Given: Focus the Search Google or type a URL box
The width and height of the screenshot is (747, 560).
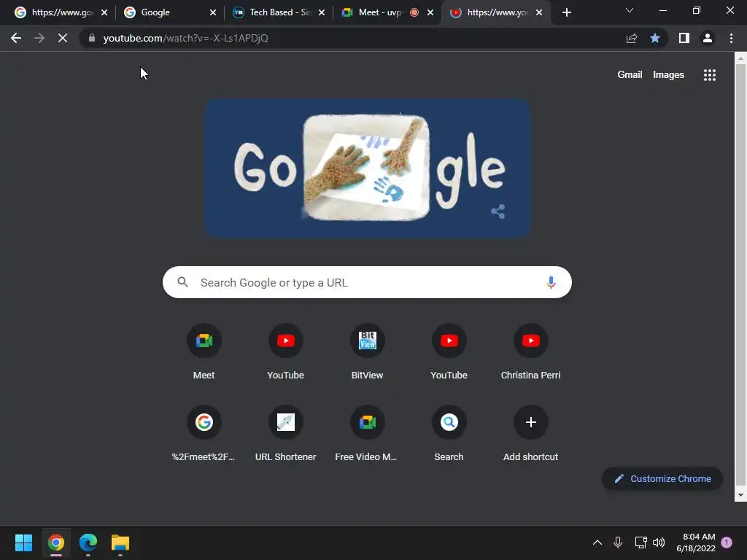Looking at the screenshot, I should pyautogui.click(x=367, y=282).
